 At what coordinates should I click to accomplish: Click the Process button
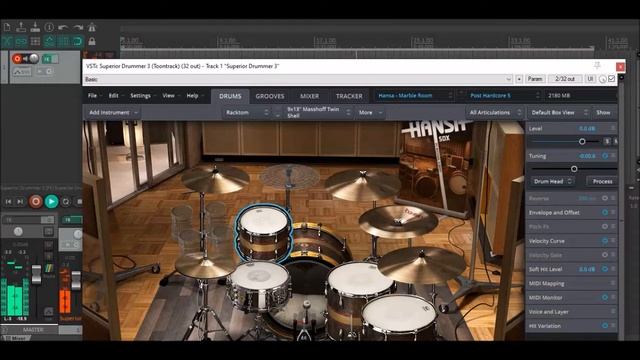[602, 181]
